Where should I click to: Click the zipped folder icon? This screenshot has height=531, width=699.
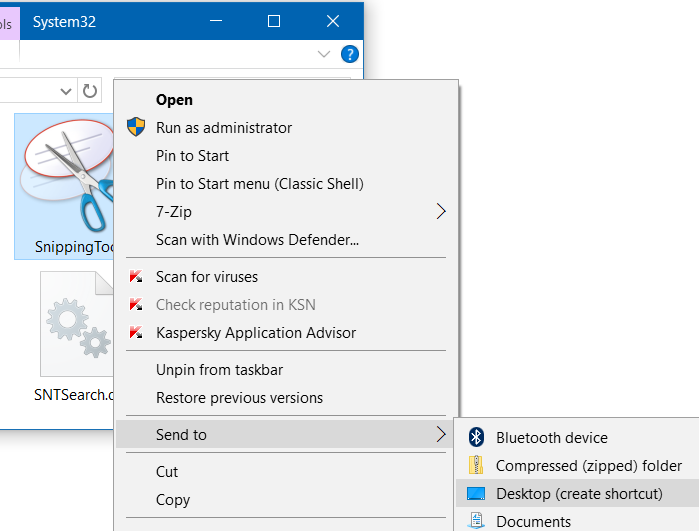476,465
